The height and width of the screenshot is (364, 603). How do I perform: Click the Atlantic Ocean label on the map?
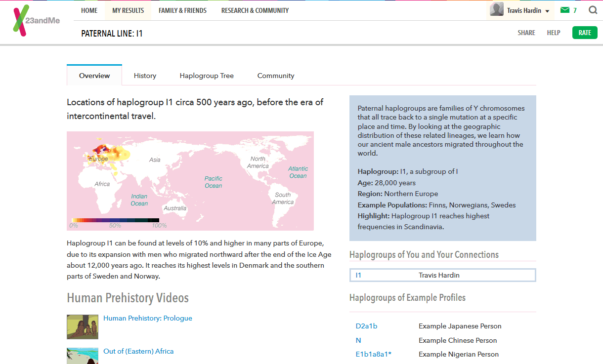(298, 172)
